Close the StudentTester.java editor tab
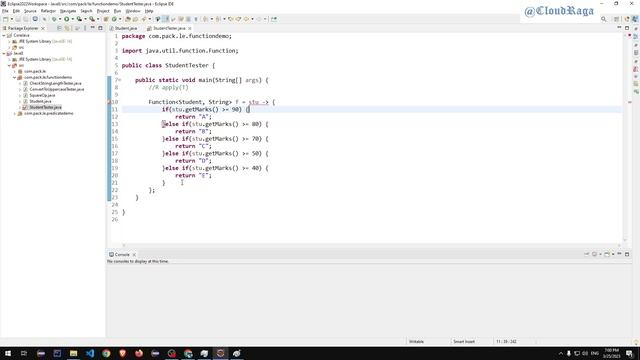The height and width of the screenshot is (360, 640). coord(190,28)
